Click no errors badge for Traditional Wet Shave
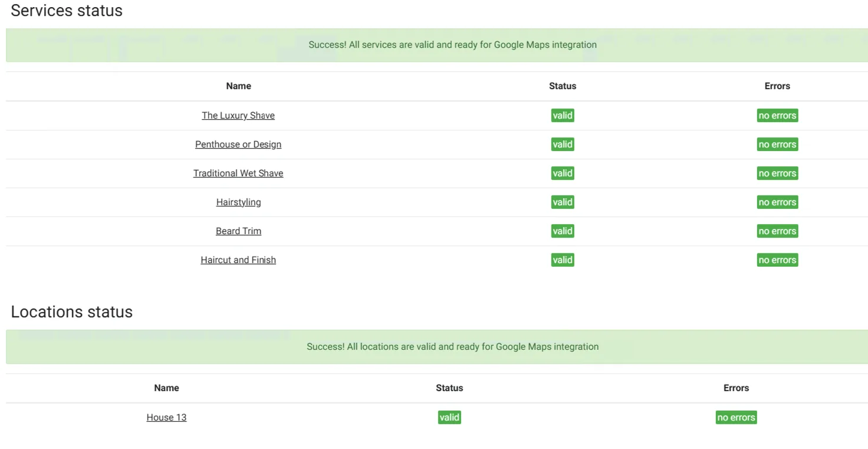The width and height of the screenshot is (868, 449). pyautogui.click(x=777, y=173)
